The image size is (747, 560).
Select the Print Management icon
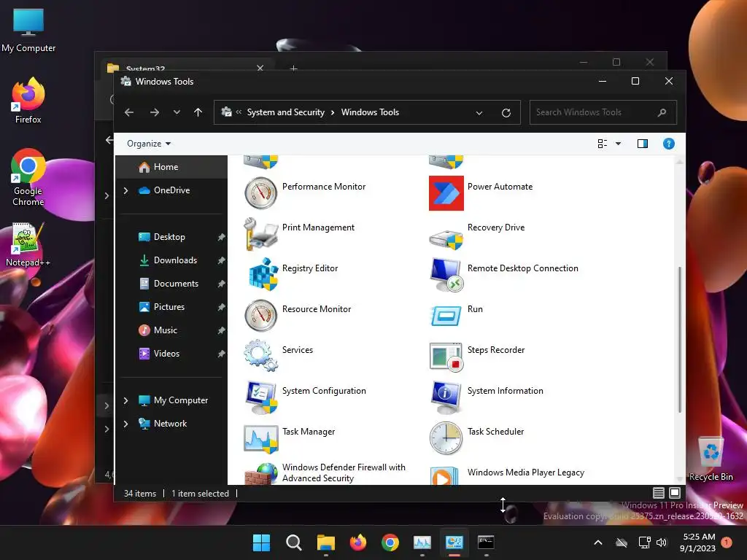click(x=260, y=234)
